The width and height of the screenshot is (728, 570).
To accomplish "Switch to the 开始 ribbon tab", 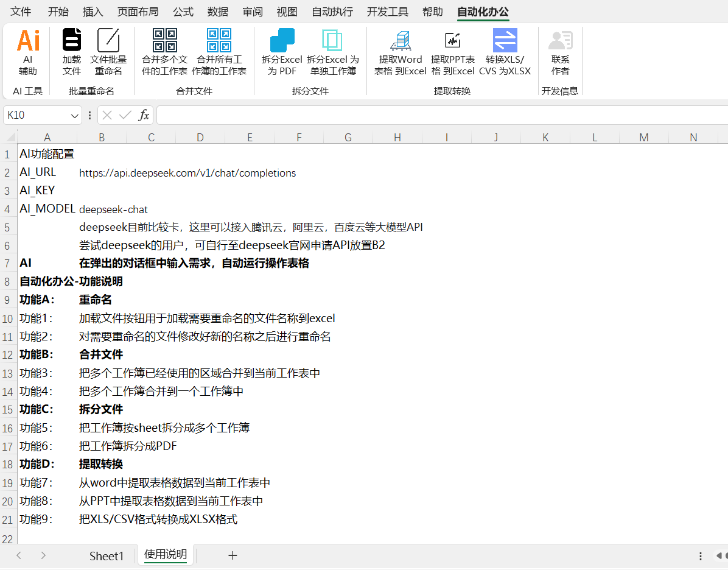I will 58,12.
